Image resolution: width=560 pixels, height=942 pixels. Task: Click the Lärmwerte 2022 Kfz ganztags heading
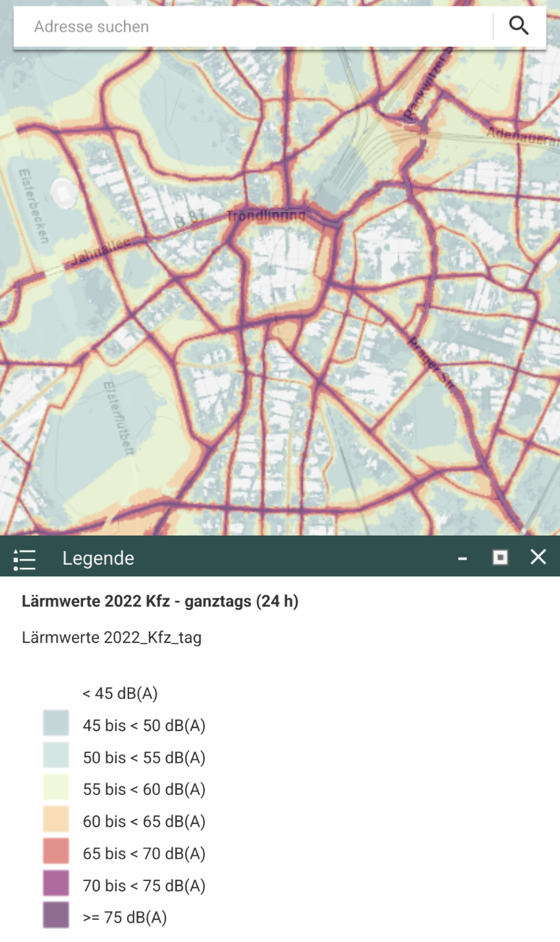click(160, 601)
